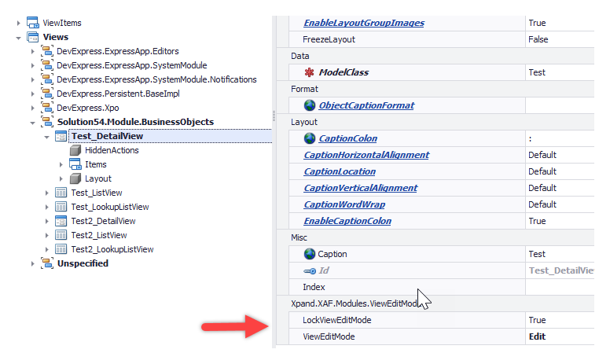
Task: Click the globe icon beside Caption
Action: pos(310,254)
